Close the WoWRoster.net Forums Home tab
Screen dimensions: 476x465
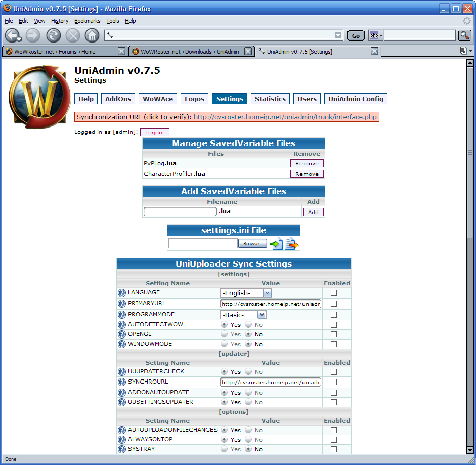click(x=121, y=51)
